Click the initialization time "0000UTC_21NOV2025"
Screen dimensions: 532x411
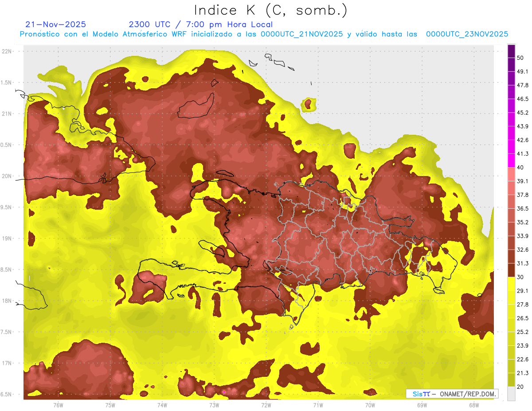pos(301,34)
